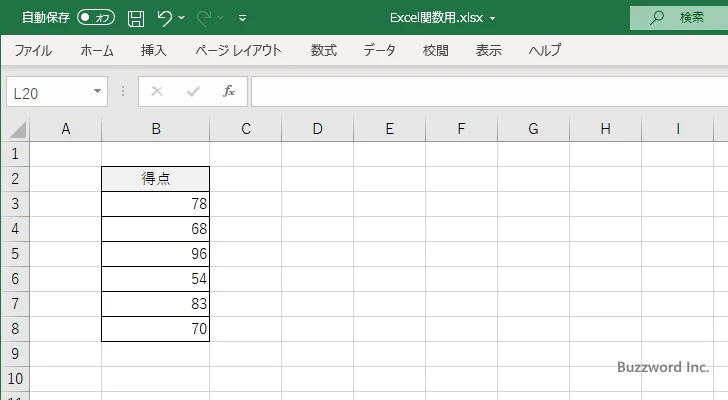728x400 pixels.
Task: Toggle the AutoSave (自動保存) switch
Action: pyautogui.click(x=96, y=18)
